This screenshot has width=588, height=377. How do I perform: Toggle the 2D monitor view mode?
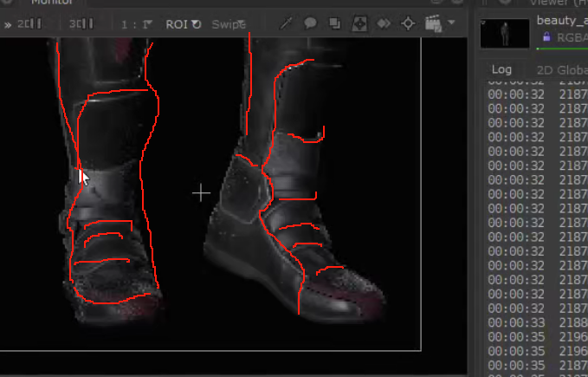pos(29,23)
